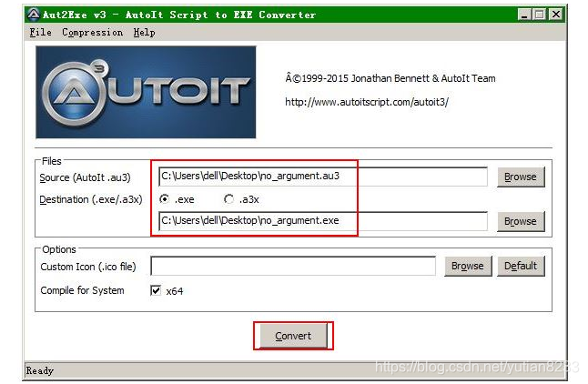Minimize the Aut2Exe window
Image resolution: width=588 pixels, height=384 pixels.
[524, 15]
